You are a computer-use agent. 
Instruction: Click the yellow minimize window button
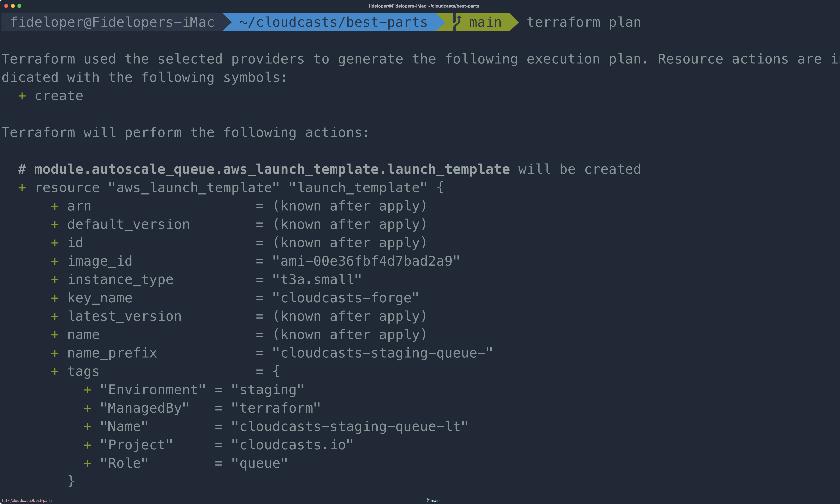point(13,6)
